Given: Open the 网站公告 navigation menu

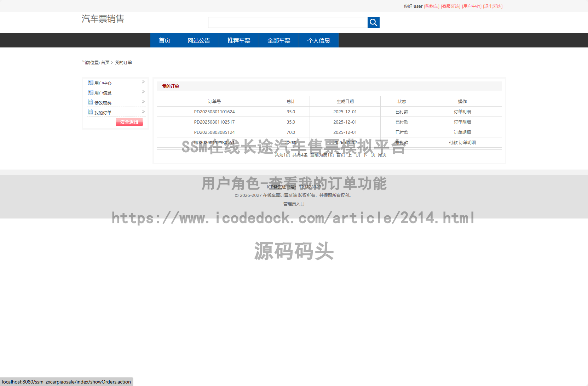Looking at the screenshot, I should coord(198,40).
